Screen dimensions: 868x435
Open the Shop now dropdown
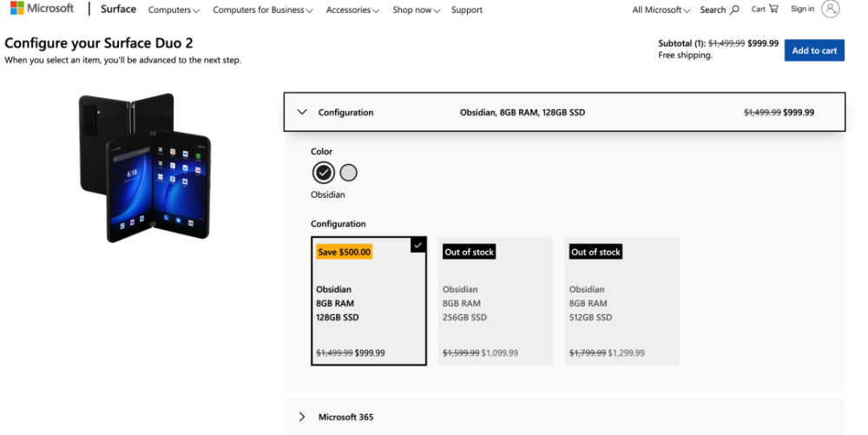coord(416,10)
